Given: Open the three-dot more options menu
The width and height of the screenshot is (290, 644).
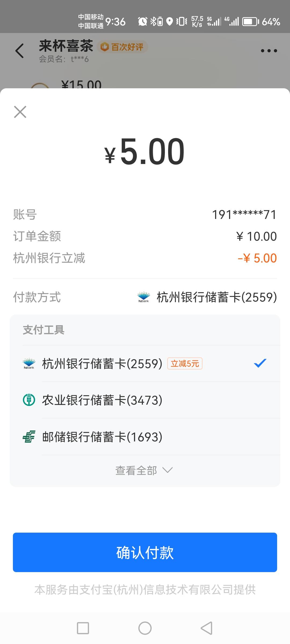Looking at the screenshot, I should coord(269,51).
